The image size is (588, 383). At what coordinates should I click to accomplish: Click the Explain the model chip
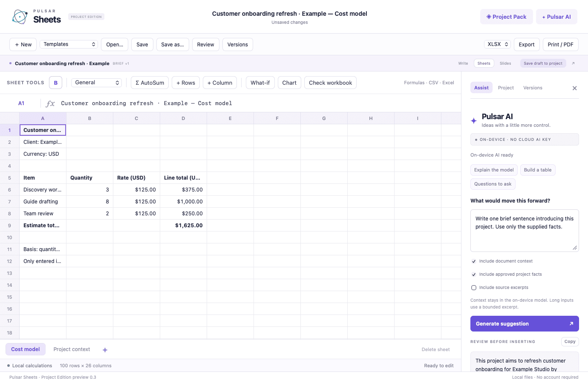(494, 170)
